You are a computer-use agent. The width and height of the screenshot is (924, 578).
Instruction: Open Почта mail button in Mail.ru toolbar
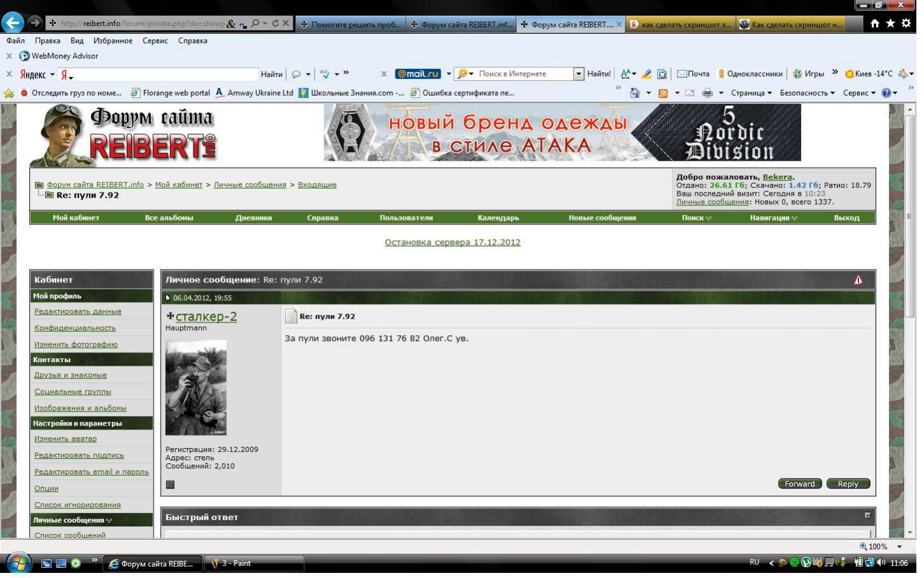pyautogui.click(x=693, y=74)
